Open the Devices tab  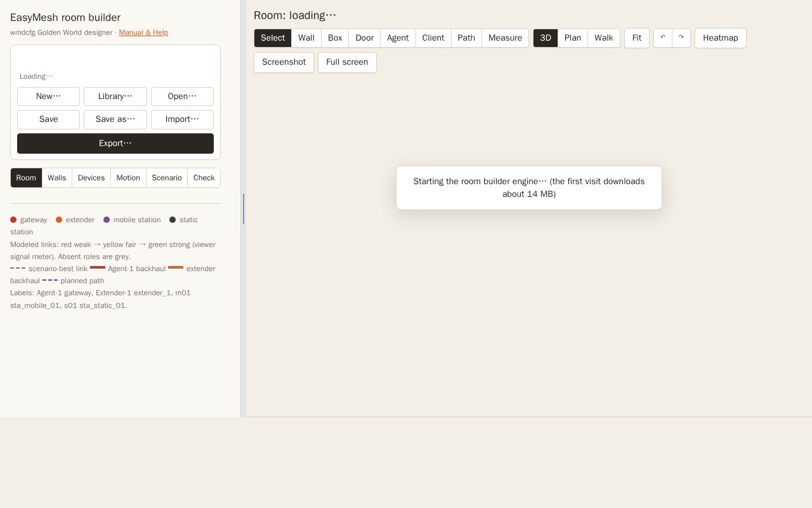[x=91, y=178]
